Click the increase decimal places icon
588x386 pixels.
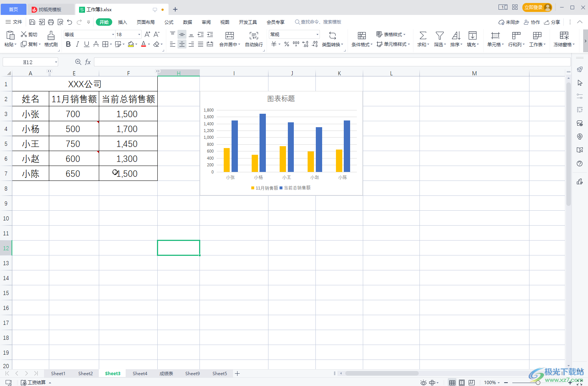click(x=305, y=44)
